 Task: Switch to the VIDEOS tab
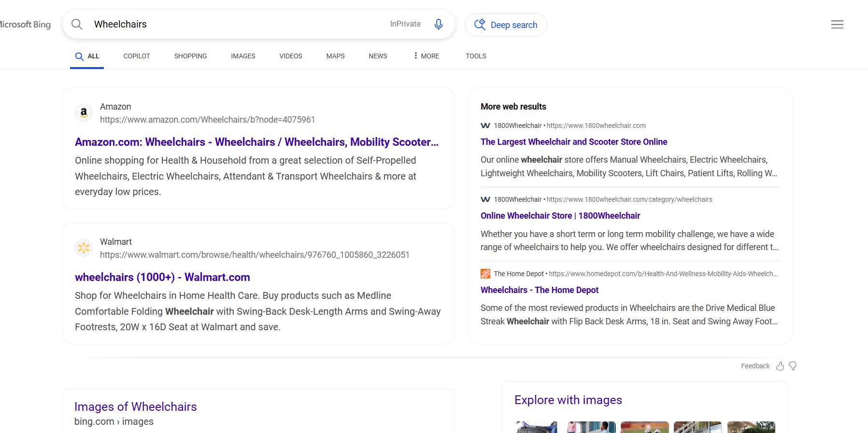point(291,56)
